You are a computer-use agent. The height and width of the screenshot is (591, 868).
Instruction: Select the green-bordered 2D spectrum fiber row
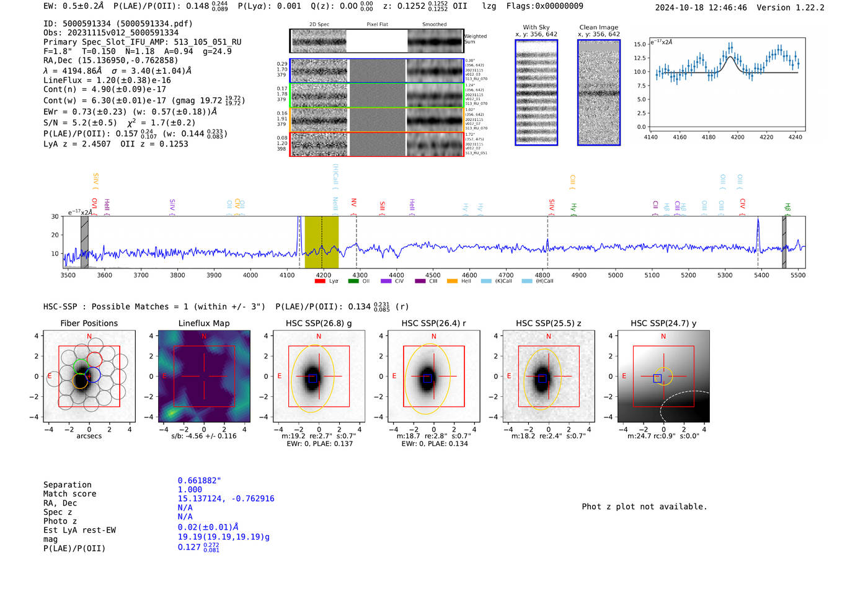point(377,96)
